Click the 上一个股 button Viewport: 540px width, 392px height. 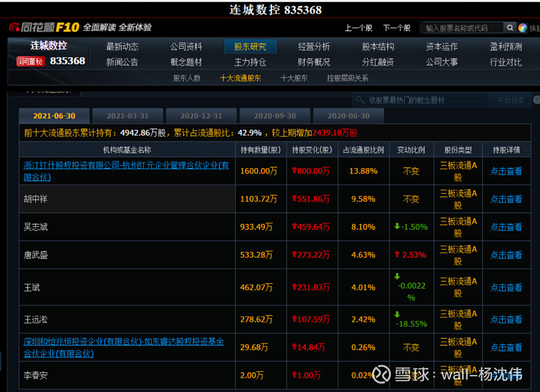pyautogui.click(x=361, y=28)
